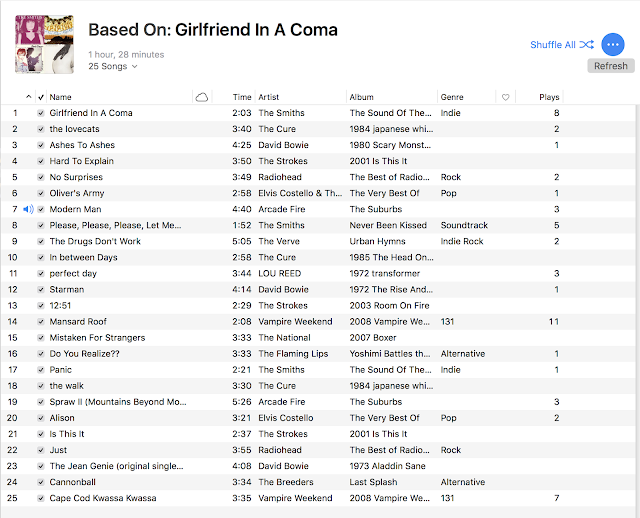Click the playlist album artwork collage
Viewport: 640px width, 518px height.
44,44
